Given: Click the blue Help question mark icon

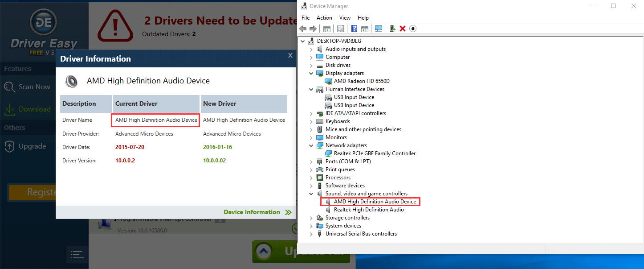Looking at the screenshot, I should [354, 29].
